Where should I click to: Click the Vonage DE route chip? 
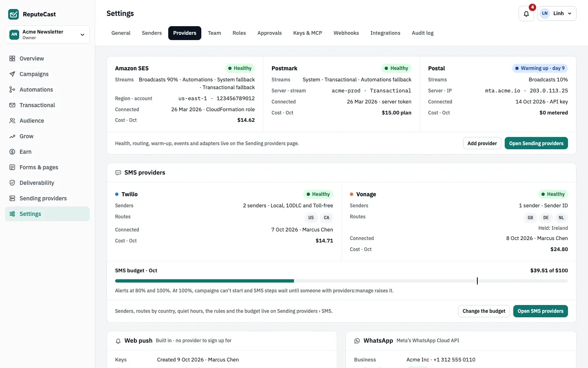coord(546,218)
